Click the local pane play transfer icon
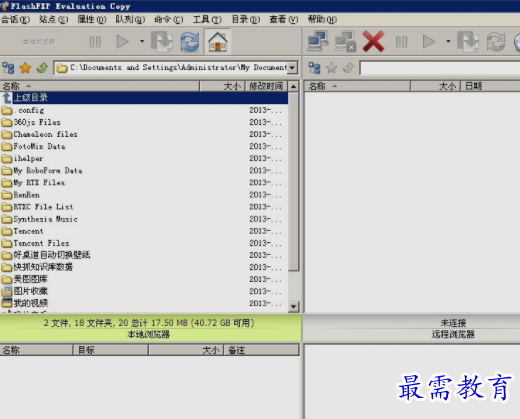 point(122,42)
